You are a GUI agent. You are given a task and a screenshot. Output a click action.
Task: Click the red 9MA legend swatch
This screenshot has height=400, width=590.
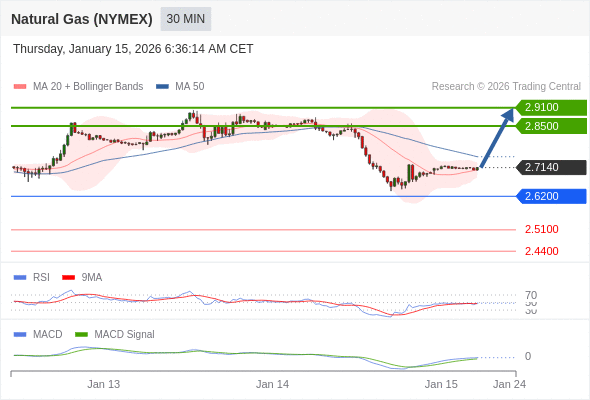tap(68, 278)
